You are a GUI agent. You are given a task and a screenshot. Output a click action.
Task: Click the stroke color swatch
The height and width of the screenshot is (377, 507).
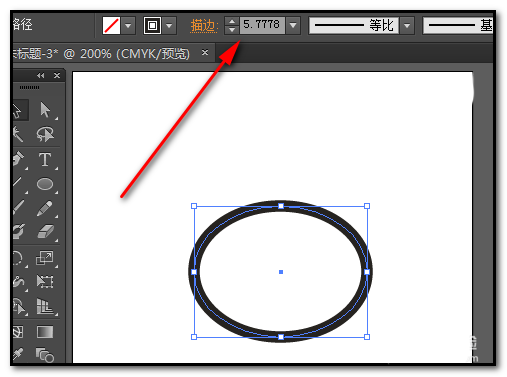pos(152,25)
